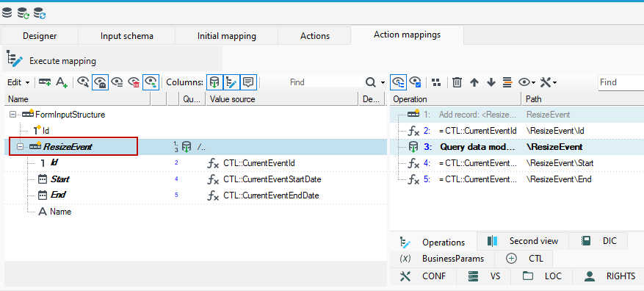Open the wrench tools dropdown
The height and width of the screenshot is (291, 644).
[548, 82]
